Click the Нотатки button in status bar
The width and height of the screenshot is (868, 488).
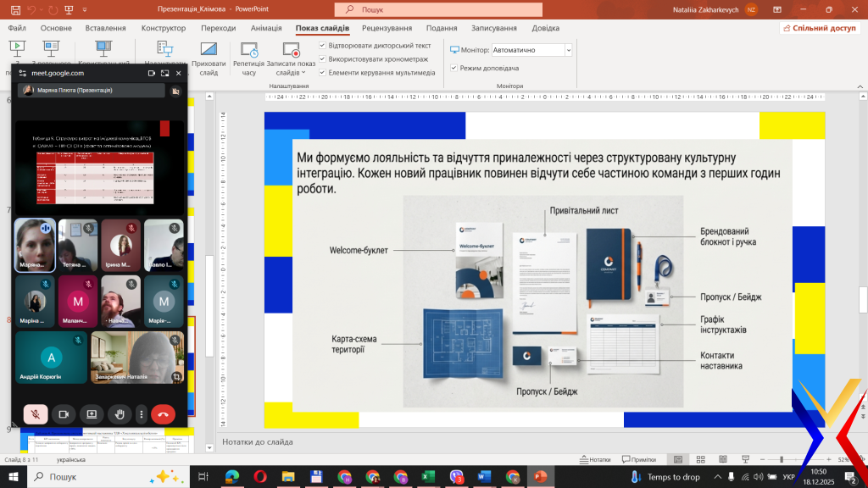(595, 459)
